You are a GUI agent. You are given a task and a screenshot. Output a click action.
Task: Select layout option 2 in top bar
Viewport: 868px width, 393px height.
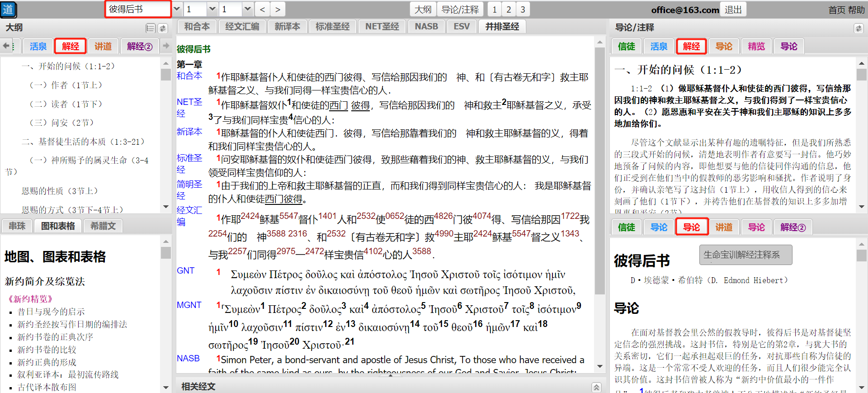[509, 9]
